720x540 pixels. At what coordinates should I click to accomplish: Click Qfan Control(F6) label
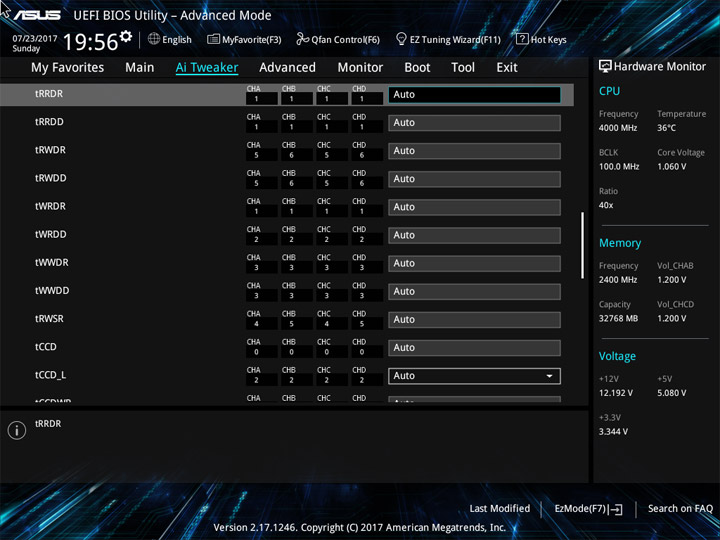345,40
